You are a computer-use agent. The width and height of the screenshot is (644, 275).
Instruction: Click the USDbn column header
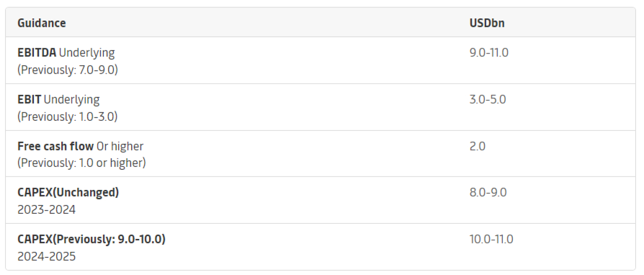[x=487, y=23]
